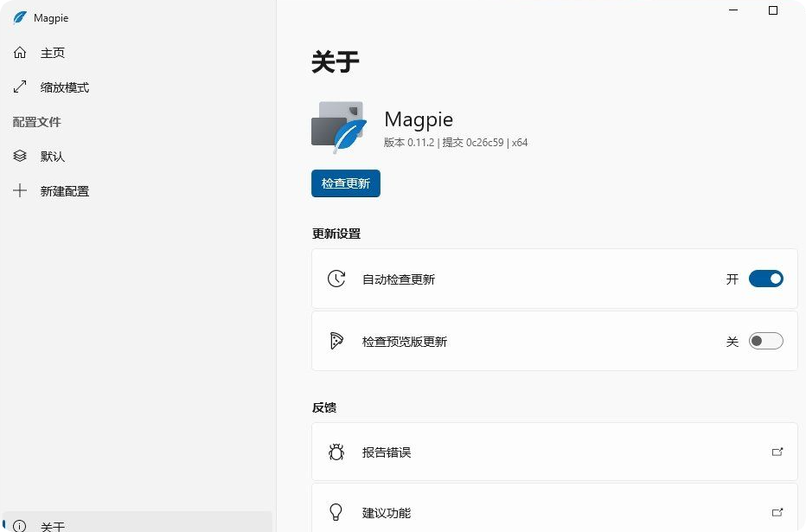
Task: Click the 自动检查更新 label
Action: [399, 279]
